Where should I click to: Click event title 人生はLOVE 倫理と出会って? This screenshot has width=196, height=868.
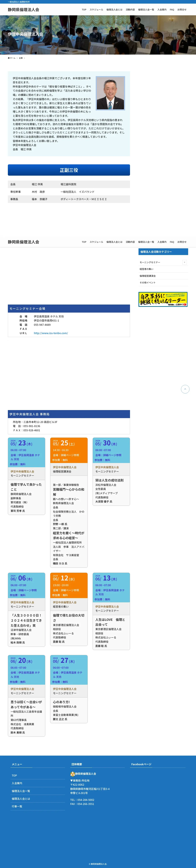point(110,622)
